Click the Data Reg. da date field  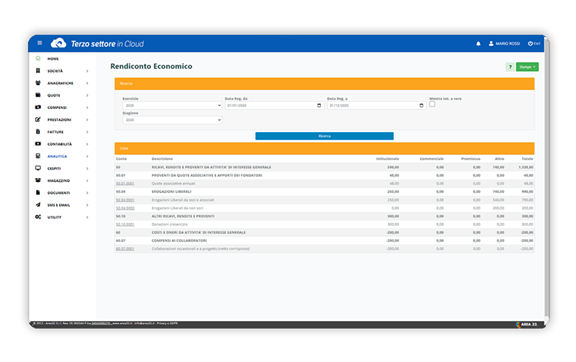click(274, 105)
